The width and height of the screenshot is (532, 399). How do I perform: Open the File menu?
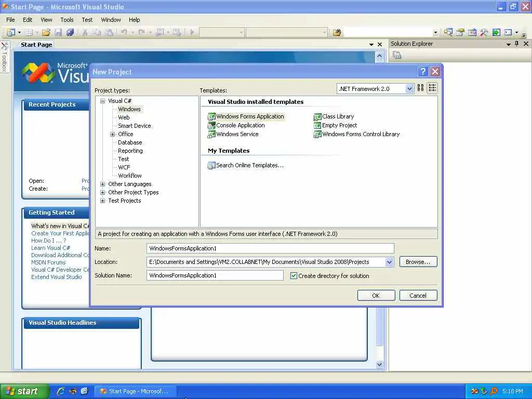(x=10, y=20)
